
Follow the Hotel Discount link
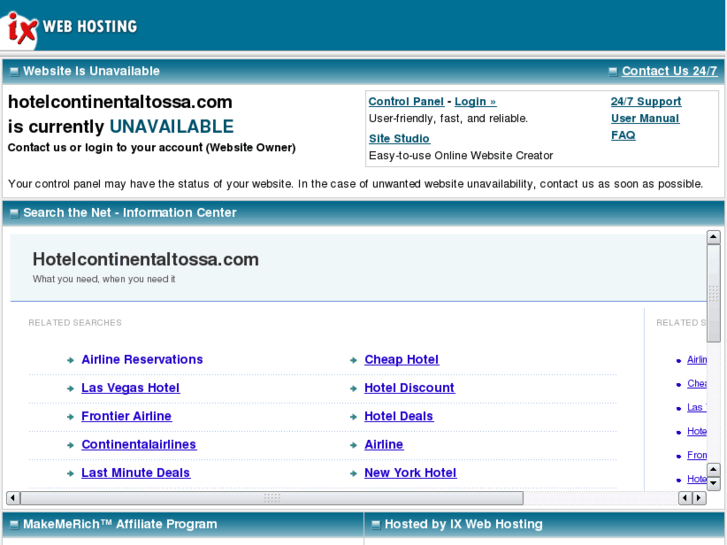point(409,388)
